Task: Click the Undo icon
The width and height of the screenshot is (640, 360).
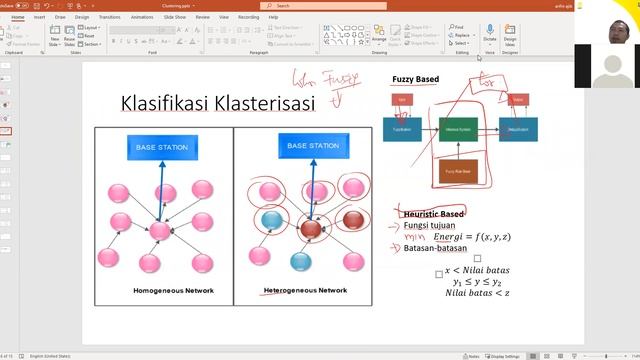Action: (x=47, y=6)
